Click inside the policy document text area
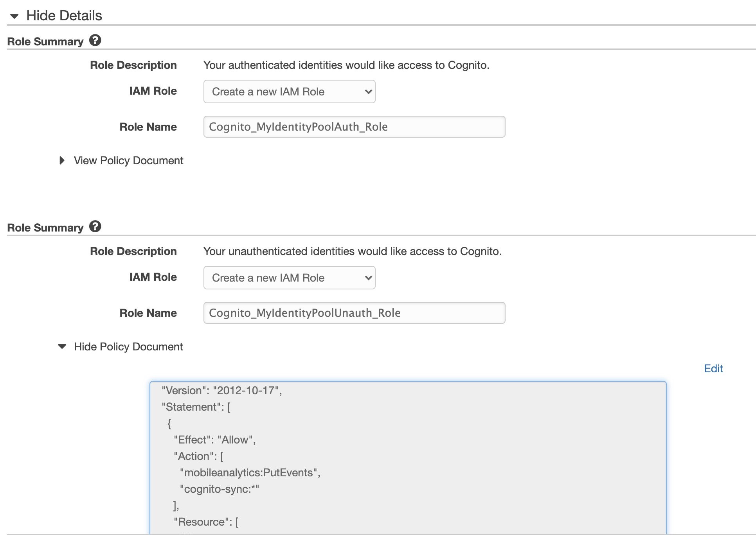This screenshot has height=535, width=756. [408, 458]
